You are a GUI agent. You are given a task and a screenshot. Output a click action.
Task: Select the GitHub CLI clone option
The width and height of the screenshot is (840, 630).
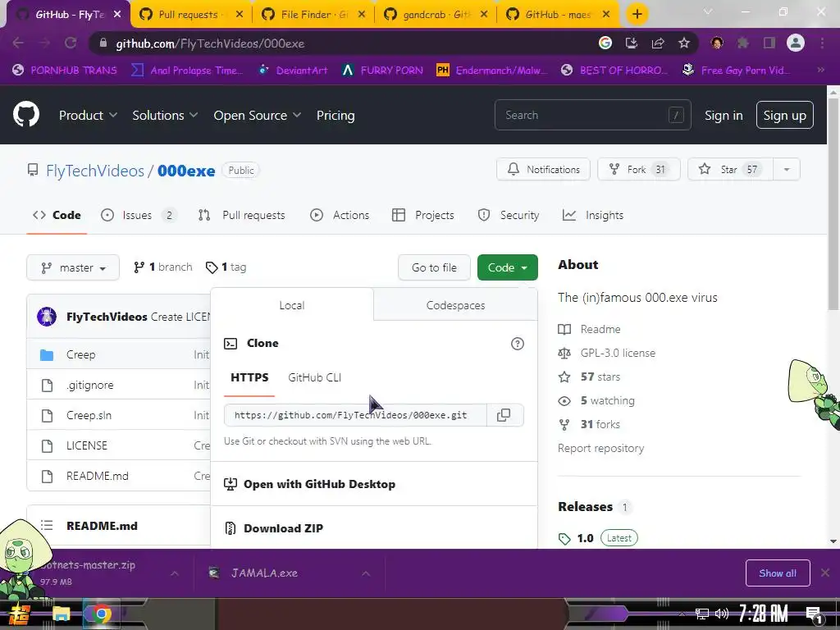pyautogui.click(x=314, y=377)
